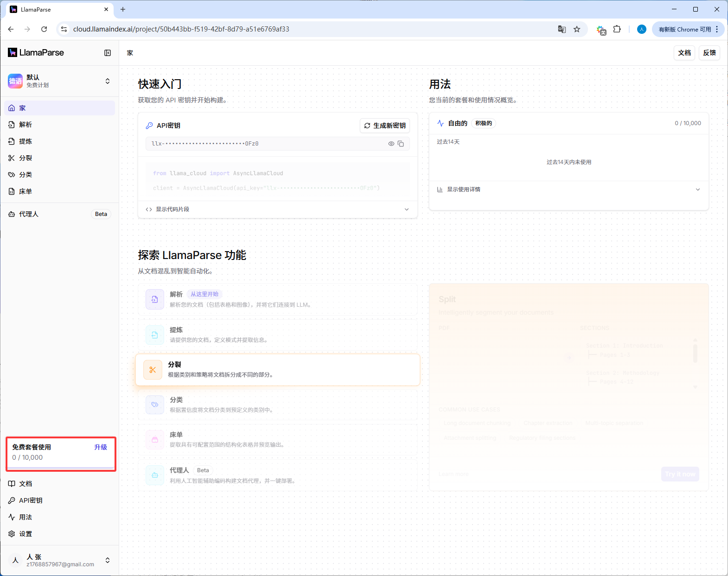
Task: Expand 显示使用详情 usage details
Action: click(568, 190)
